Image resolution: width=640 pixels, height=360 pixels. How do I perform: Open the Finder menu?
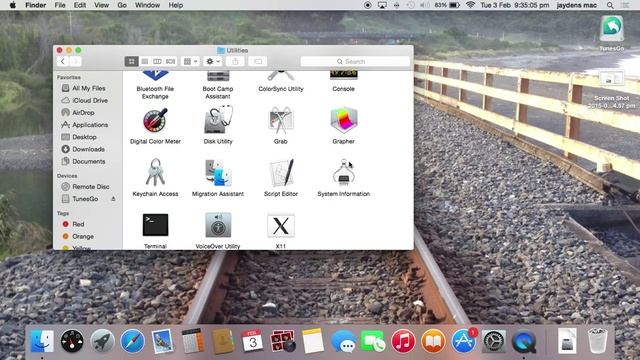click(36, 5)
